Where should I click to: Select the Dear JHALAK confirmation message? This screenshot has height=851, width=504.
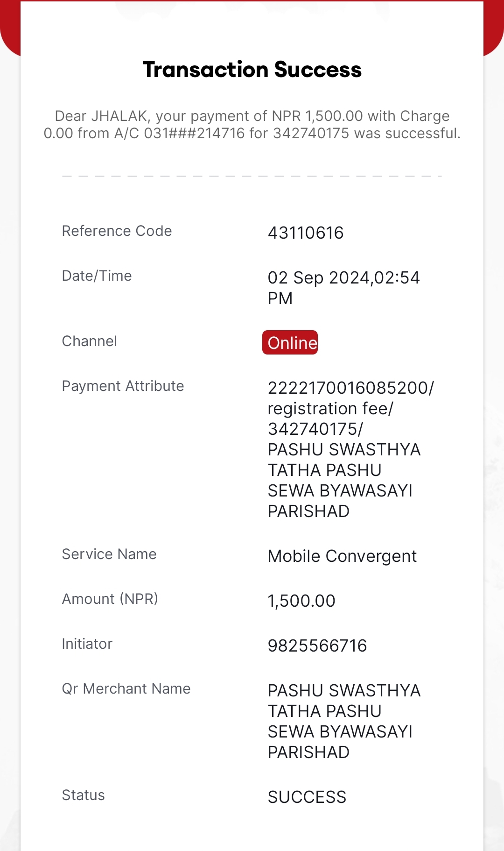(252, 124)
